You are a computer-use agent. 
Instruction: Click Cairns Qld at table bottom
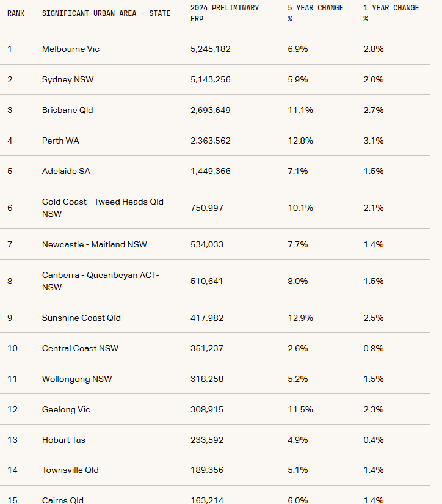tap(63, 500)
